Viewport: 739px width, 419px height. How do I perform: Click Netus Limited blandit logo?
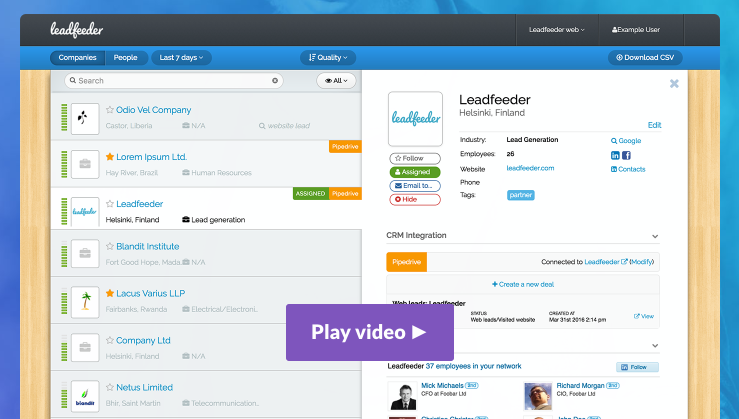85,396
